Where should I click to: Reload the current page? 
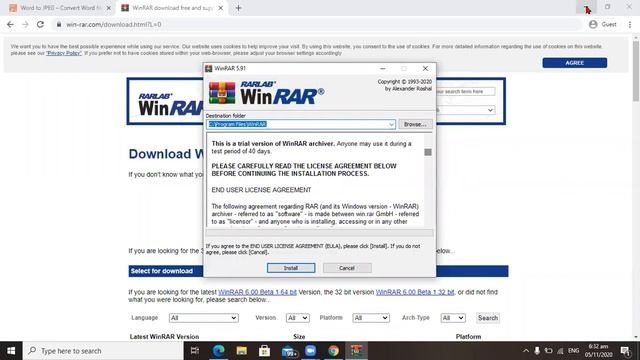pos(40,24)
